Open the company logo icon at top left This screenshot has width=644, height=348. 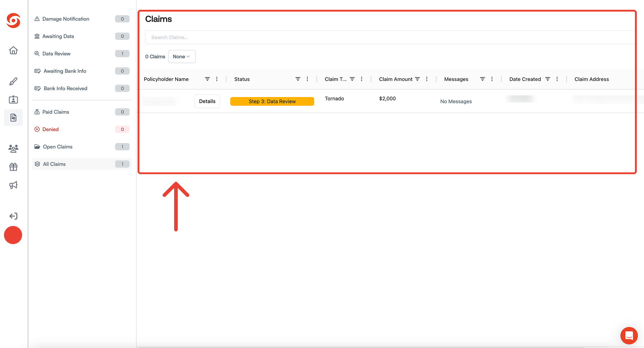coord(13,21)
